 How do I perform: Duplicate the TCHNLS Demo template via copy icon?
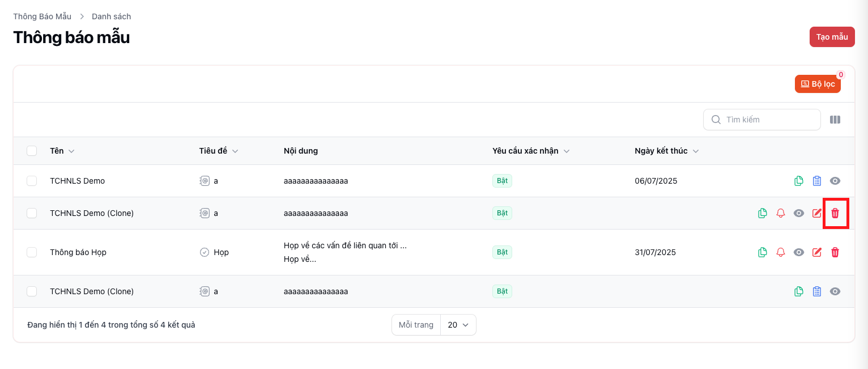pos(798,181)
